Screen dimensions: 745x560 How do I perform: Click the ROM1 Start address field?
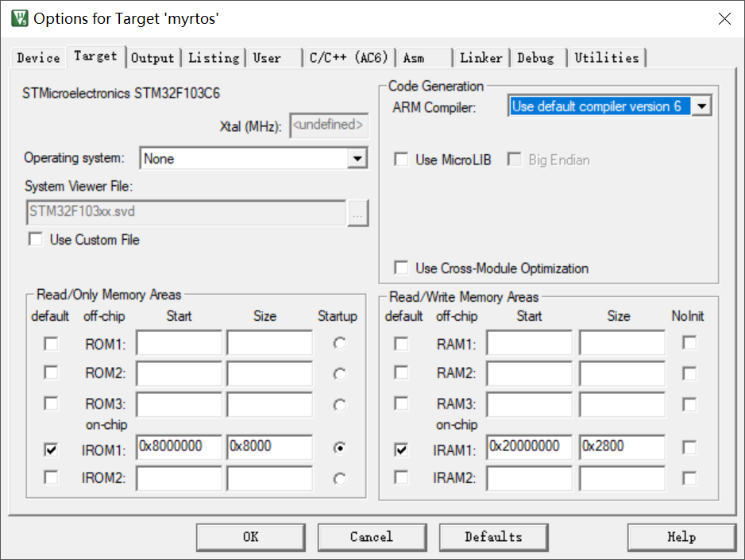179,343
